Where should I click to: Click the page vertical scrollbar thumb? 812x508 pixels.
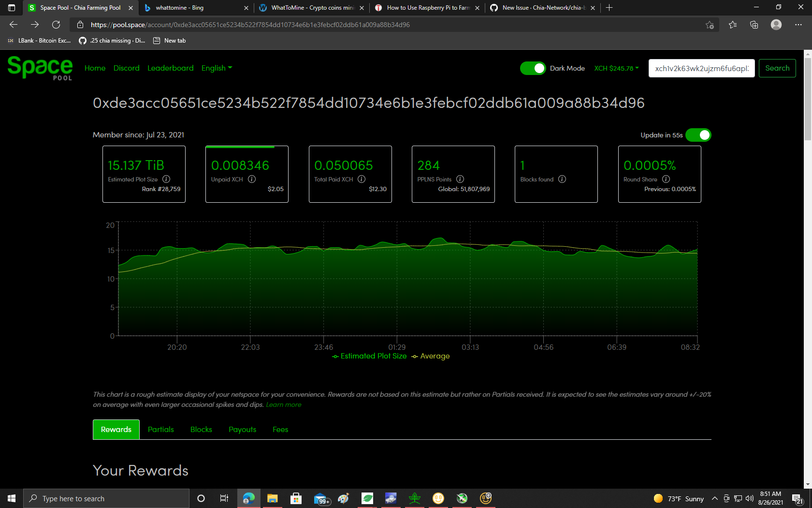tap(808, 99)
